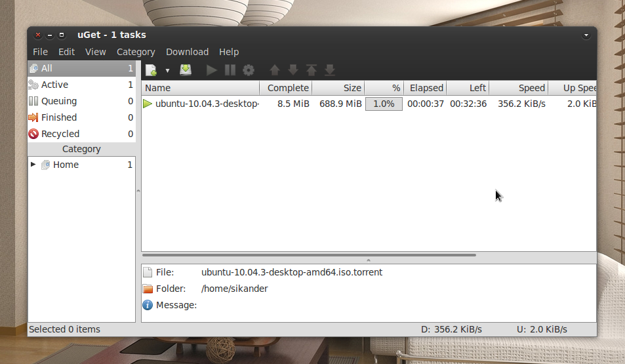Click the sidebar collapse handle
This screenshot has height=364, width=625.
[138, 191]
